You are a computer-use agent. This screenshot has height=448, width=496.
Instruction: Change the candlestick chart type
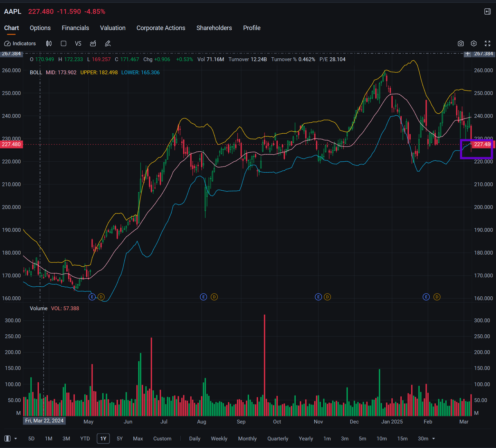click(49, 44)
